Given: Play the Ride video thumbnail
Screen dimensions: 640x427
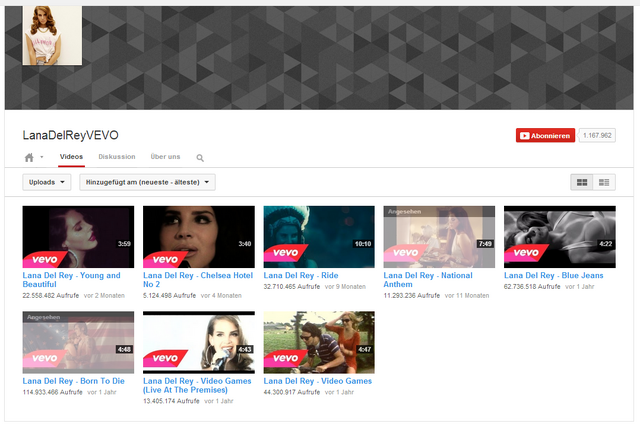Looking at the screenshot, I should pos(319,237).
